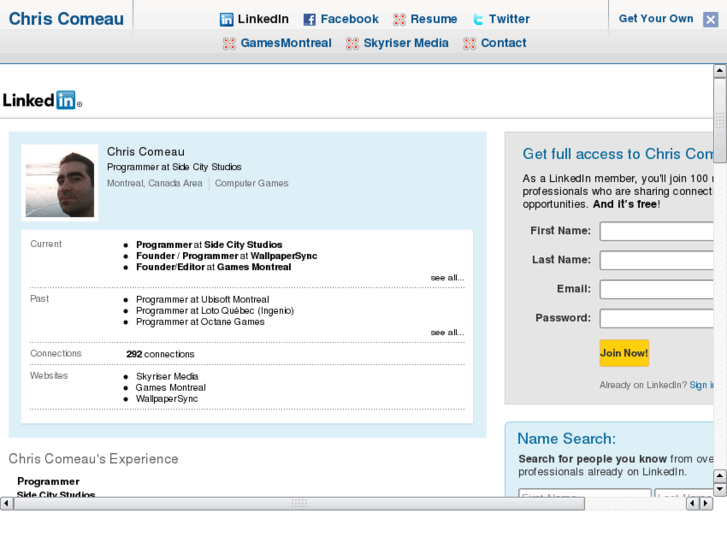Click 'Montreal, Canada Area' location text
This screenshot has width=727, height=545.
(155, 183)
